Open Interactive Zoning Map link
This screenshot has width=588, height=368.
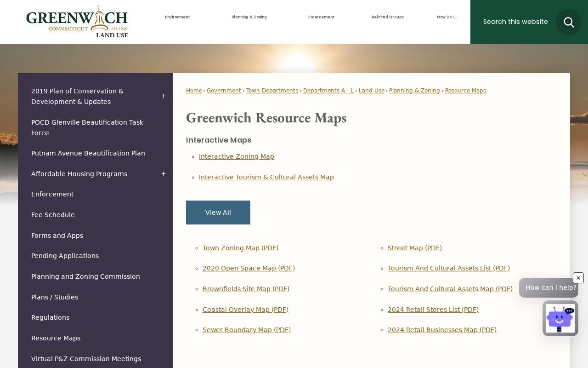(237, 156)
